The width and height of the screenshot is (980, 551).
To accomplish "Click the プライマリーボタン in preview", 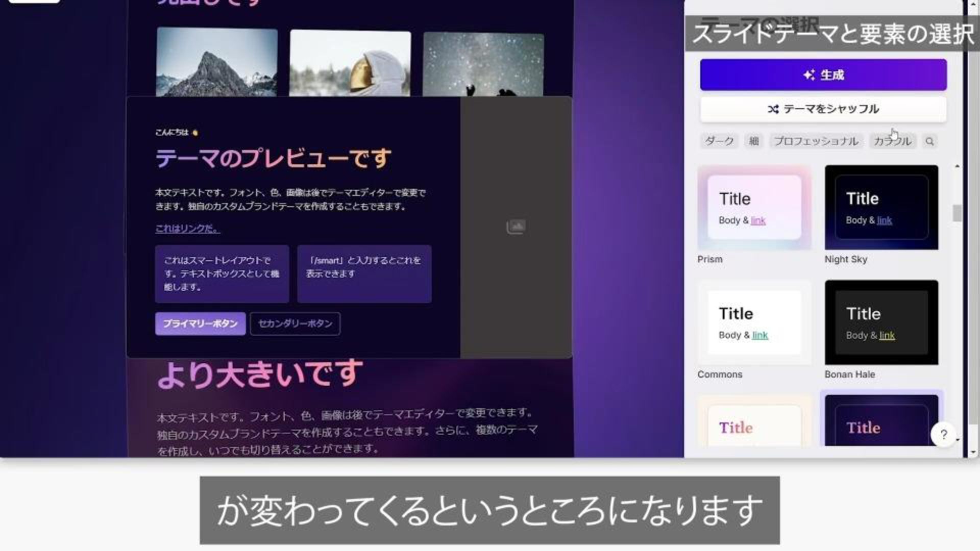I will point(200,323).
